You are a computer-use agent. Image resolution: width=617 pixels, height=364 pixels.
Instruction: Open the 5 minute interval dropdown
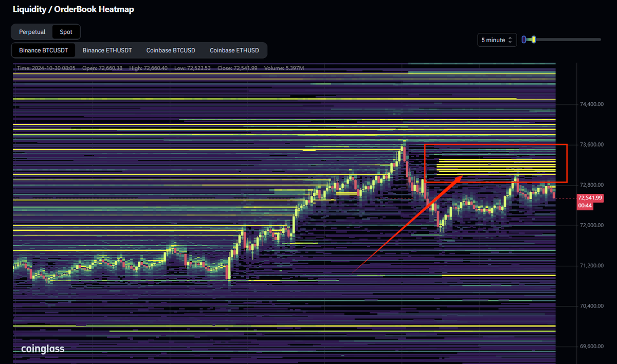[497, 40]
